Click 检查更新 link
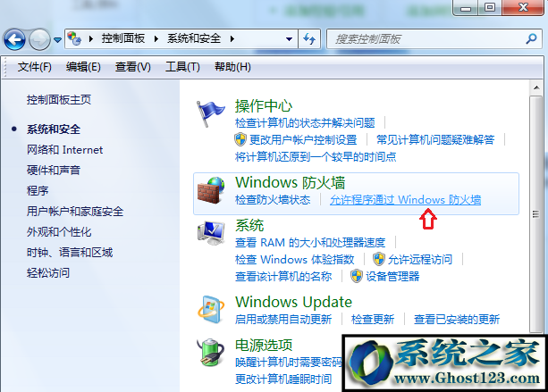Screen dimensions: 548x392 point(373,319)
